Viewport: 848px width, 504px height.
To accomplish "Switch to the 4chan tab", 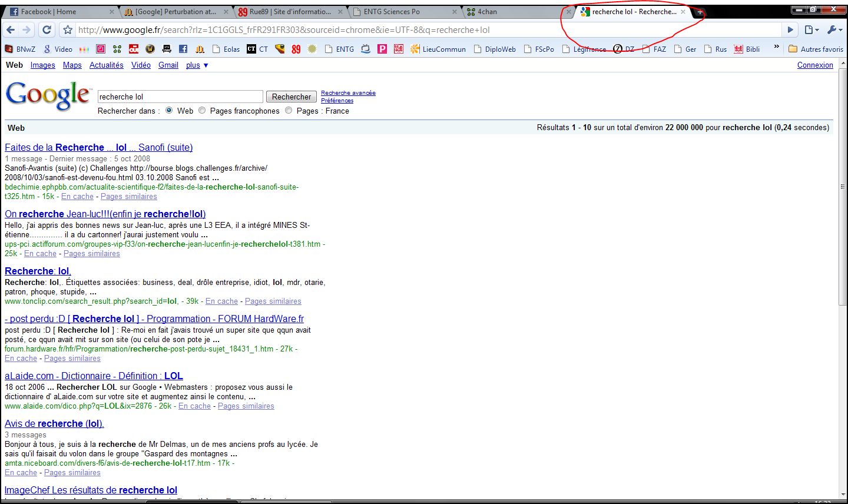I will click(518, 11).
